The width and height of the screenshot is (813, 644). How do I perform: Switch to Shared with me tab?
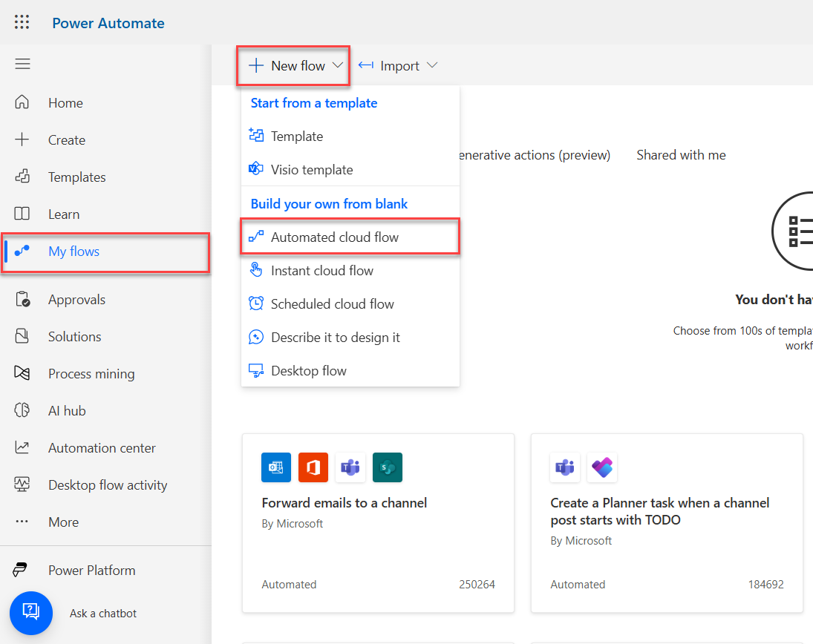pyautogui.click(x=681, y=155)
